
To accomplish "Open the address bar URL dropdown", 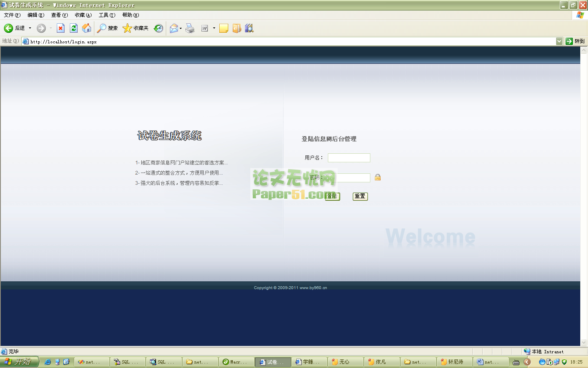I will coord(559,41).
